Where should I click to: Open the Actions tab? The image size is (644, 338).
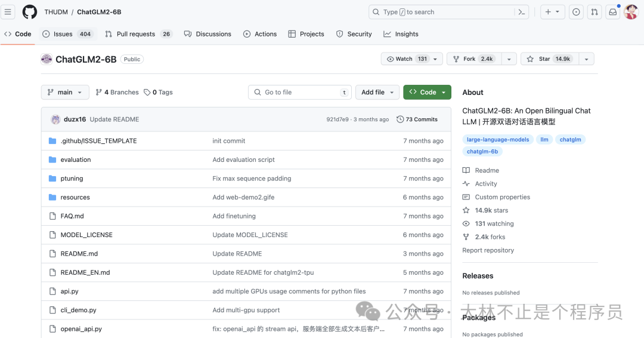point(260,34)
